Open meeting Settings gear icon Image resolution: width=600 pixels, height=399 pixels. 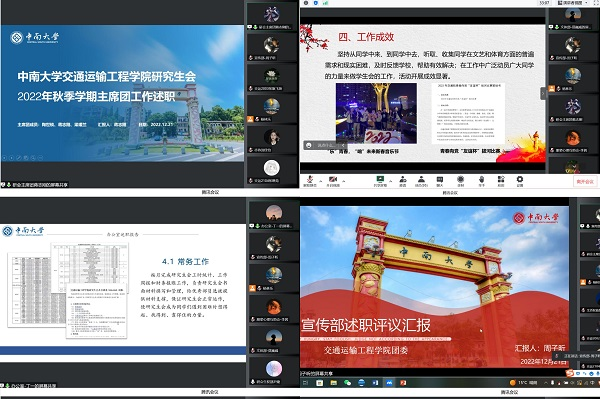(x=520, y=181)
